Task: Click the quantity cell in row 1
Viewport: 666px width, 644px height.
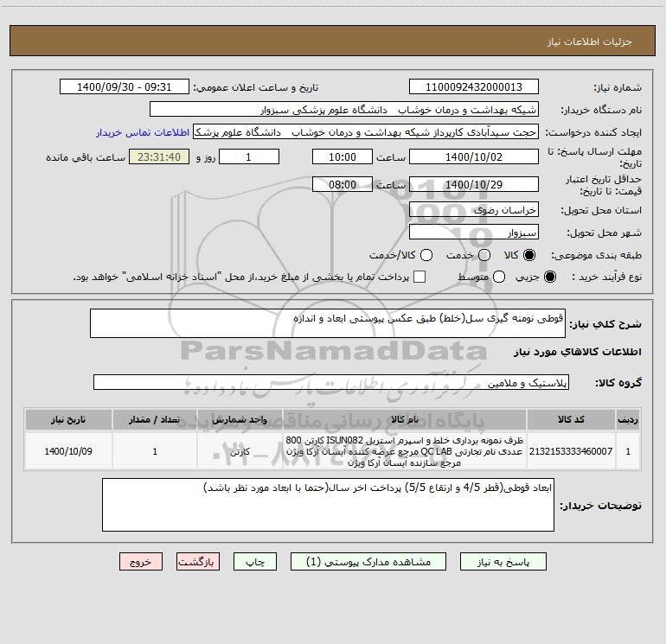Action: pos(155,451)
